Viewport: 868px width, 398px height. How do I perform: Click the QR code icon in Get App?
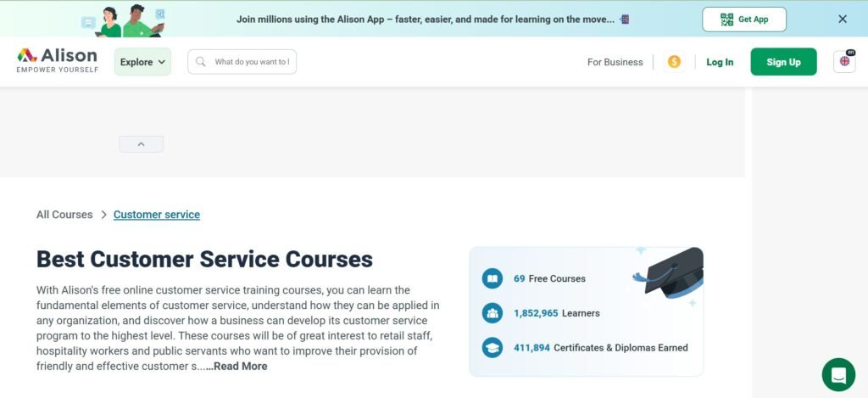coord(726,20)
